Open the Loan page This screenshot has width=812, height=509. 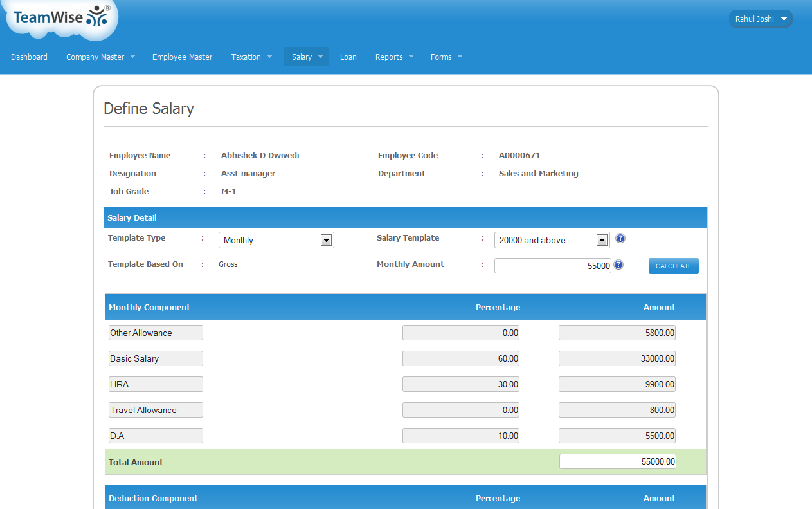click(x=348, y=57)
